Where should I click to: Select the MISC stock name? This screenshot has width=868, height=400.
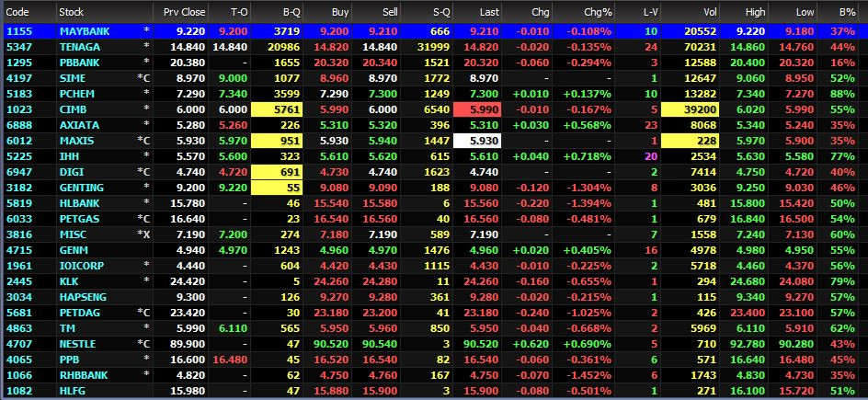coord(73,234)
